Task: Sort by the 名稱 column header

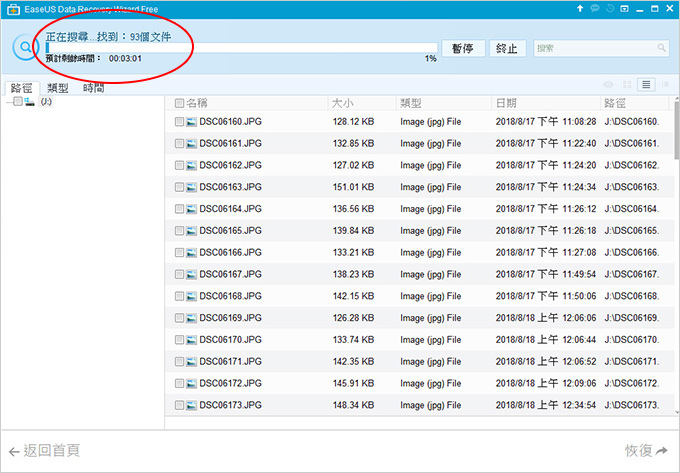Action: coord(197,103)
